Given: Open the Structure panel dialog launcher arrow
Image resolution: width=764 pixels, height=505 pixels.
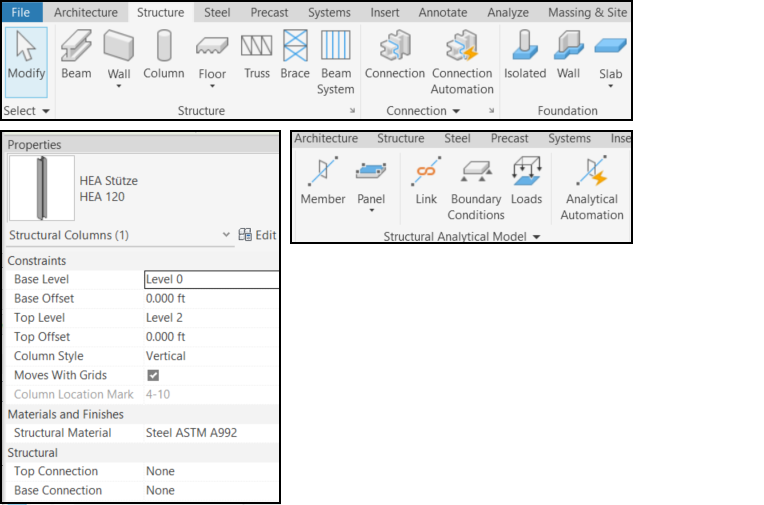Looking at the screenshot, I should tap(352, 111).
